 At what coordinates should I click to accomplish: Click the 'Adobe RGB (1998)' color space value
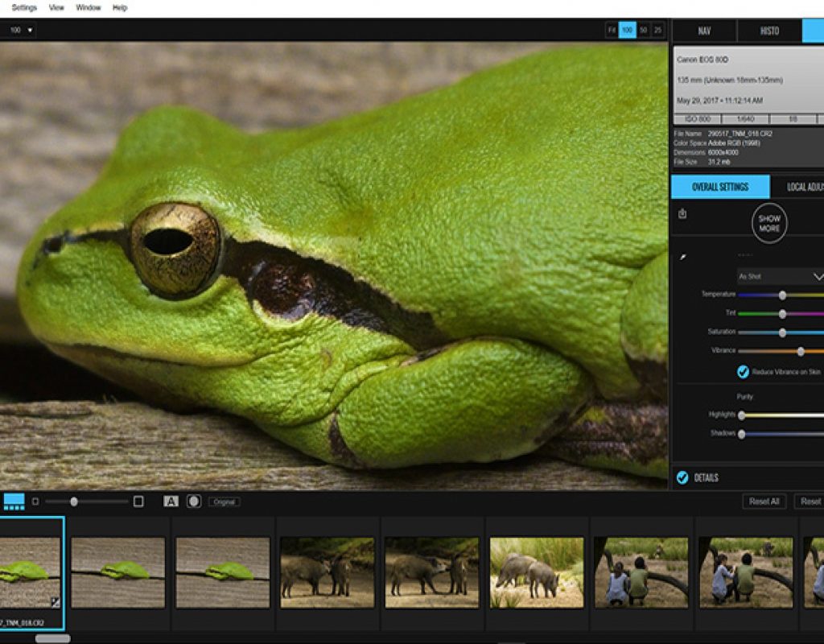click(x=734, y=143)
